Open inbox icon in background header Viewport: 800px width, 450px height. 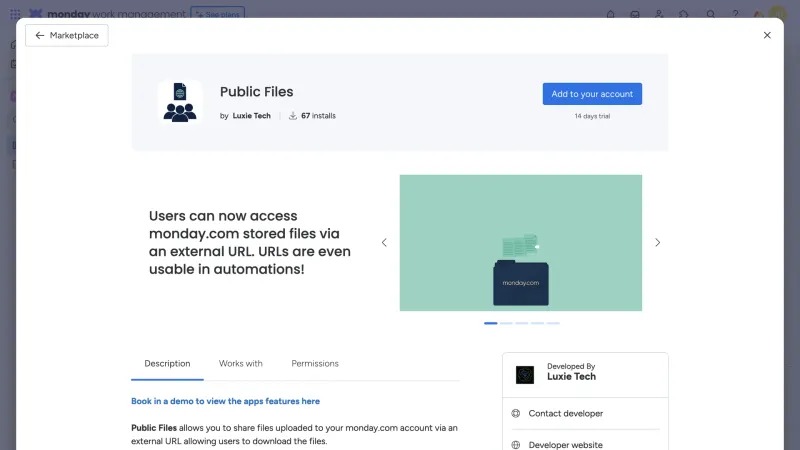click(x=635, y=14)
